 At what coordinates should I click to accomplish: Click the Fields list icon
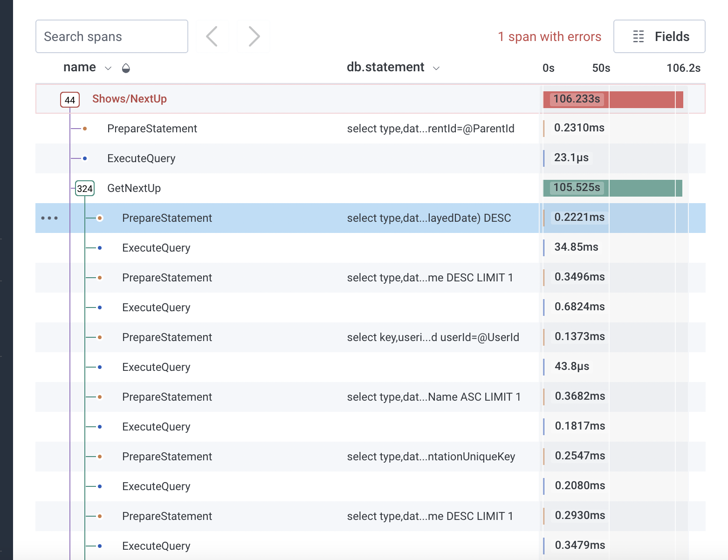(x=638, y=36)
